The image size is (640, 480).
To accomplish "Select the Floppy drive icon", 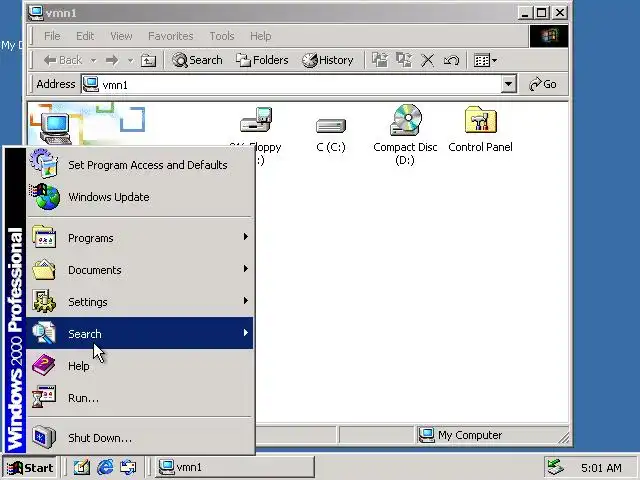I will 256,120.
